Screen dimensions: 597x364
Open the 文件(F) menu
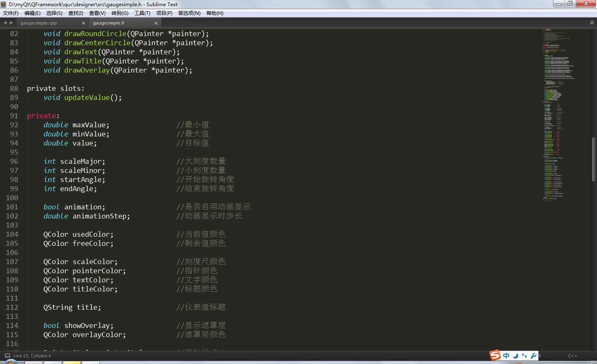coord(11,13)
